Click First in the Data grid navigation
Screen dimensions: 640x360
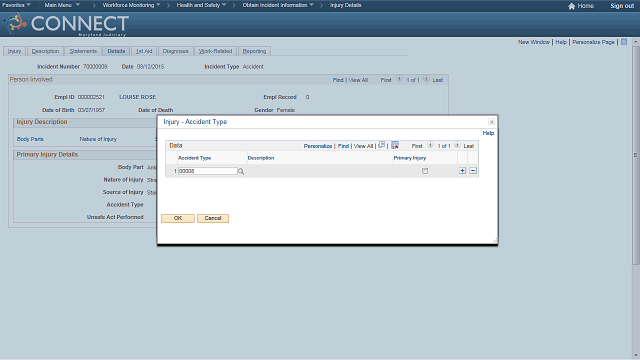417,146
